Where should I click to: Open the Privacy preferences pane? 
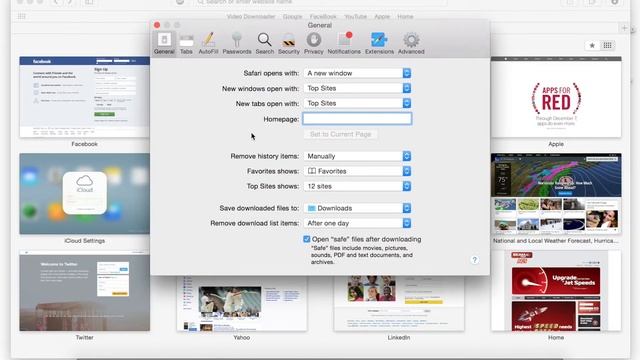click(x=313, y=43)
